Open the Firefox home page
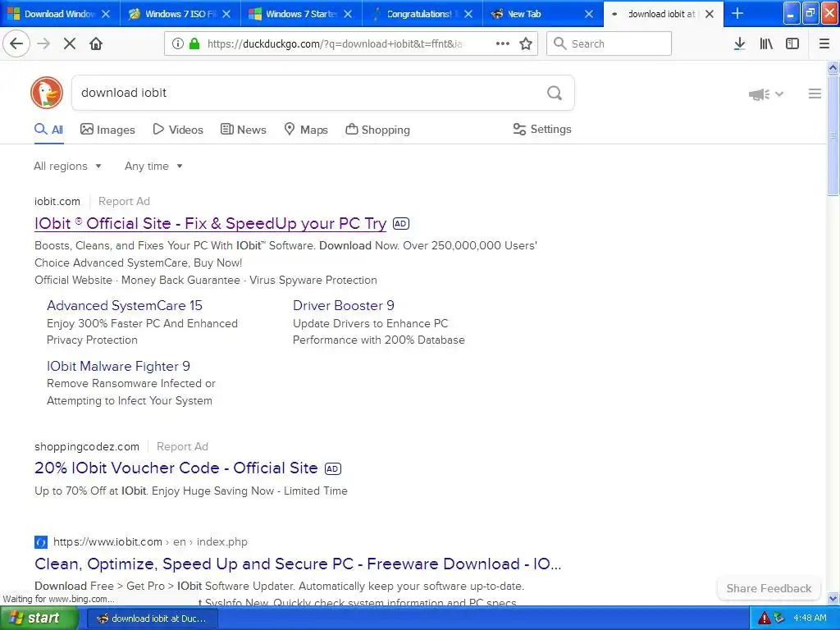This screenshot has width=840, height=630. pyautogui.click(x=96, y=43)
